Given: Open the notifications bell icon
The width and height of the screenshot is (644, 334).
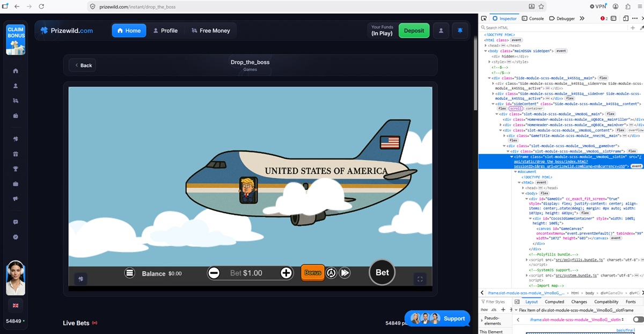Looking at the screenshot, I should click(460, 31).
